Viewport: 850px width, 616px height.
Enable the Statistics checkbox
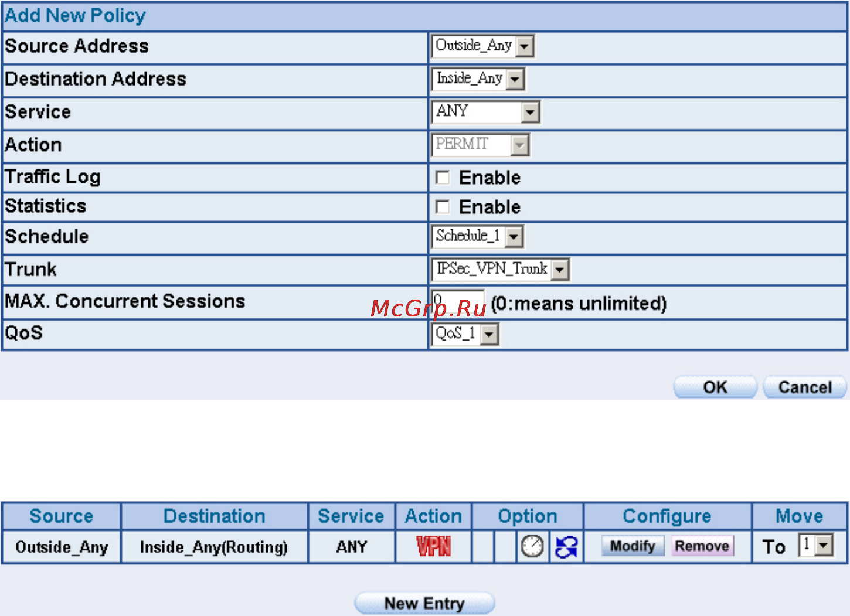[443, 207]
